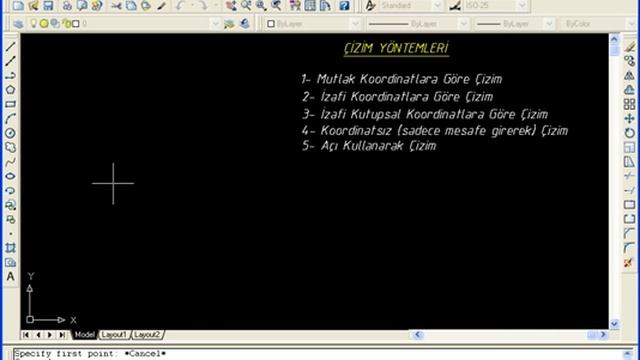Click the Save icon in Standard toolbar
640x360 pixels.
tap(48, 5)
